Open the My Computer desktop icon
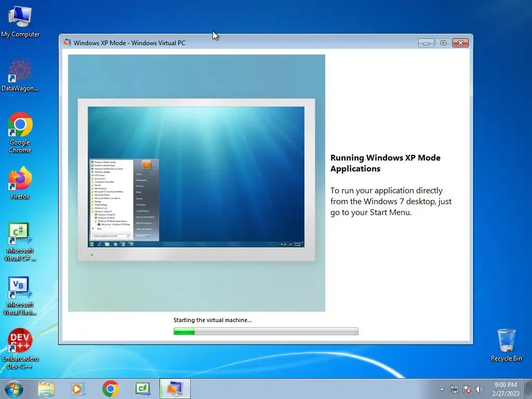Viewport: 532px width, 399px height. pyautogui.click(x=20, y=21)
